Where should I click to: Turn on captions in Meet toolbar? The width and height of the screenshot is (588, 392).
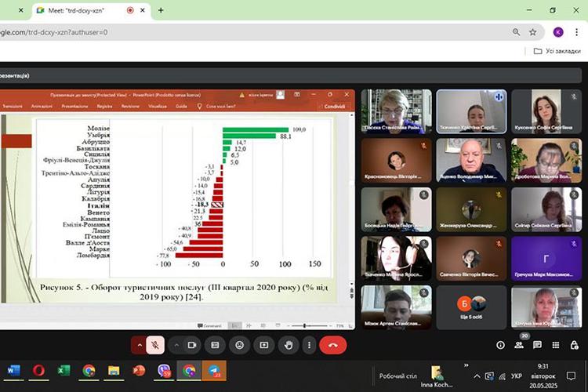[x=214, y=344]
